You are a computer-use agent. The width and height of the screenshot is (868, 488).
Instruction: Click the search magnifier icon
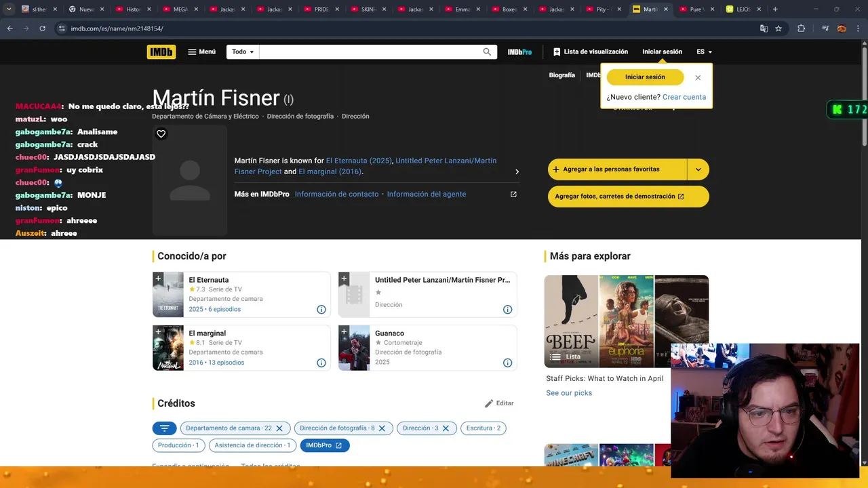[x=487, y=52]
